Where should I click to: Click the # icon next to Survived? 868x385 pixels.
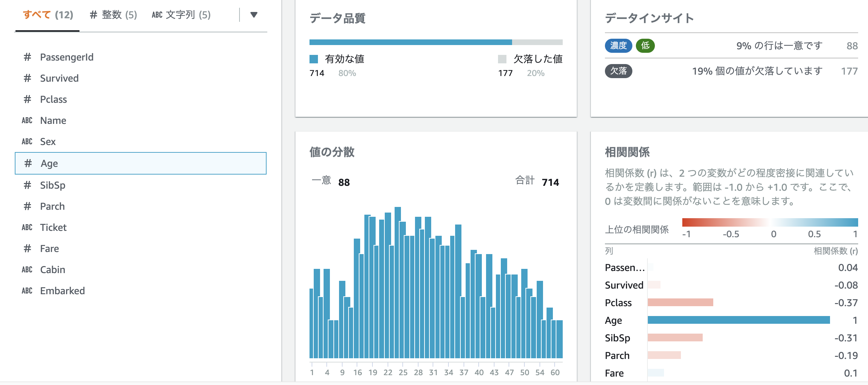[27, 78]
